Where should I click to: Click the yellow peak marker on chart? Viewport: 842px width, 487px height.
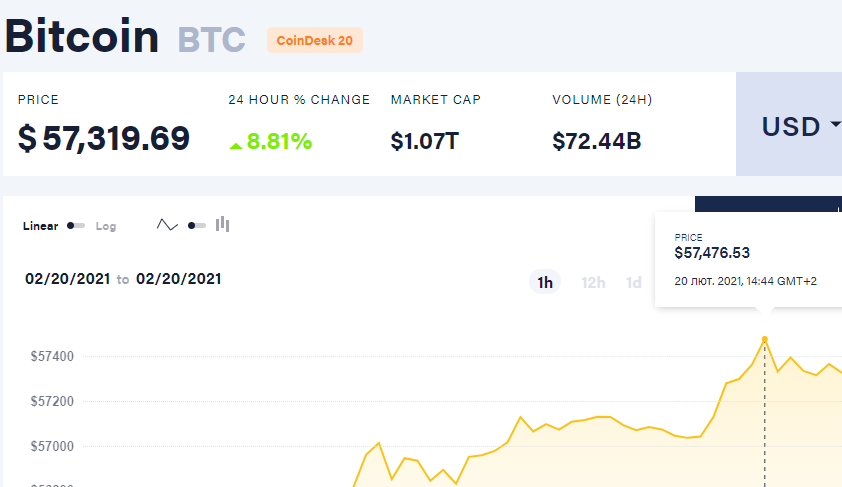tap(765, 340)
